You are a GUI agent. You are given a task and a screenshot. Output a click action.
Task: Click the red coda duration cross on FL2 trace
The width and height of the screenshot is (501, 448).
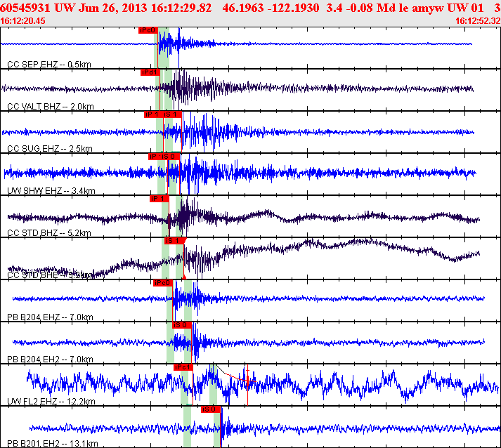(247, 380)
